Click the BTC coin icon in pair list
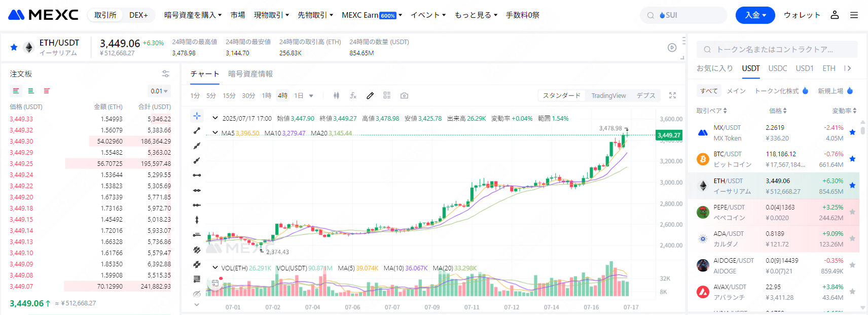Screen dimensions: 868x315 (x=703, y=159)
